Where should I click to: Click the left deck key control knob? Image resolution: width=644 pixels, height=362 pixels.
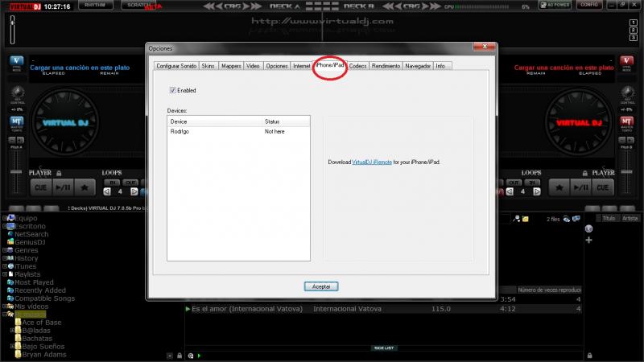pyautogui.click(x=17, y=92)
